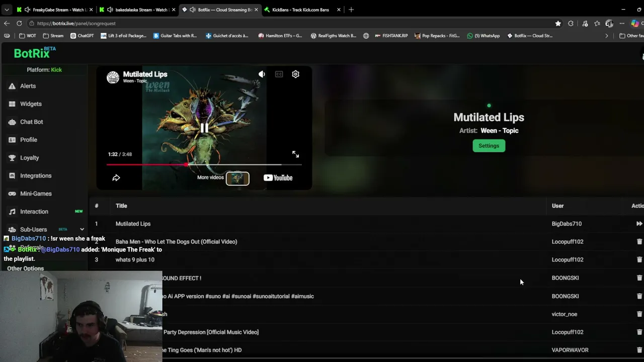The width and height of the screenshot is (644, 362).
Task: Open the WhatsApp bookmark
Action: (484, 36)
